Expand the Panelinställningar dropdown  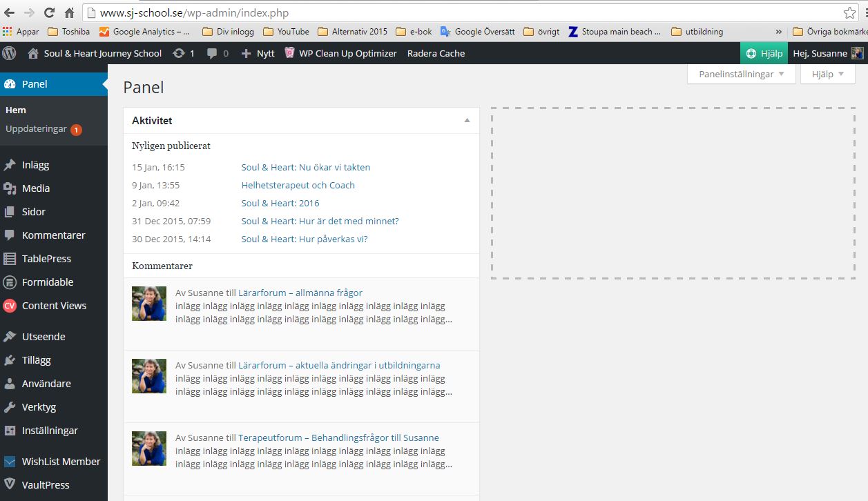coord(741,74)
